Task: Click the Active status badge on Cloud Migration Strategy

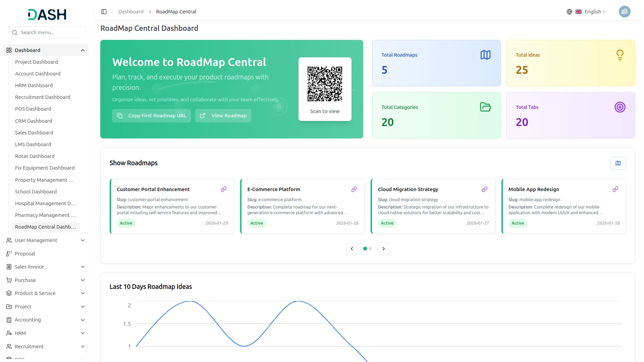Action: 387,223
